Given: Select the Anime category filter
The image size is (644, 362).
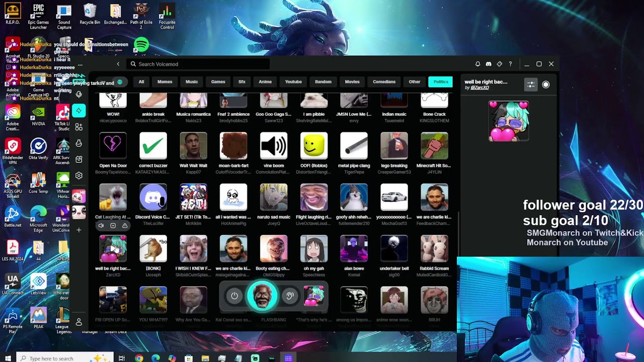Looking at the screenshot, I should (x=265, y=82).
